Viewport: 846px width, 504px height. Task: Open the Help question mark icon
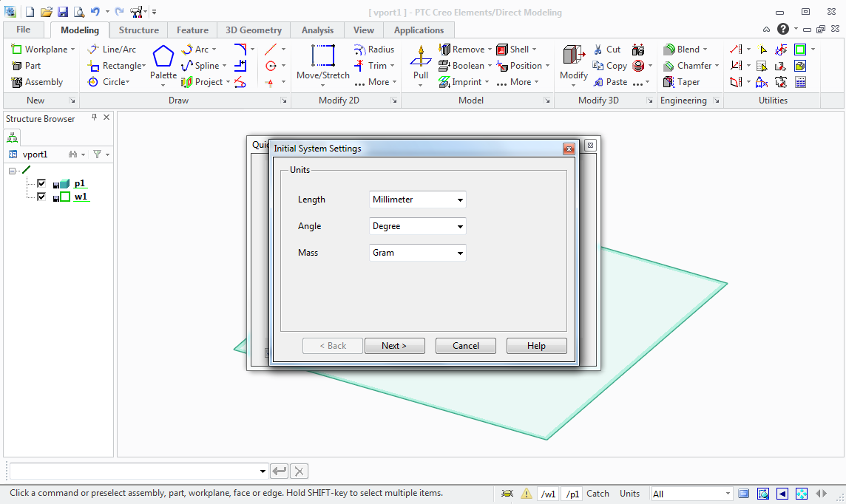[783, 29]
